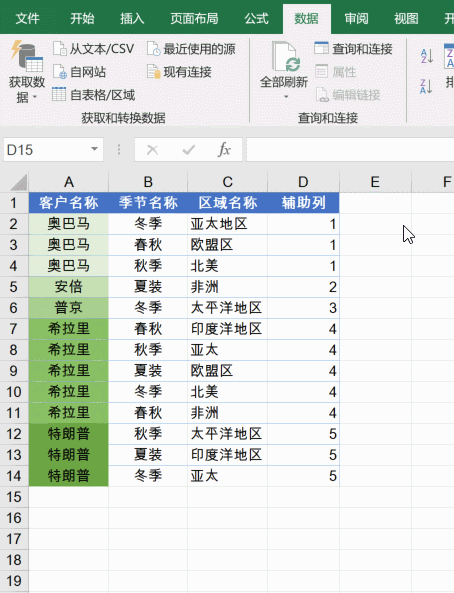Click the 辅助列 header cell
The height and width of the screenshot is (593, 454).
pyautogui.click(x=303, y=203)
